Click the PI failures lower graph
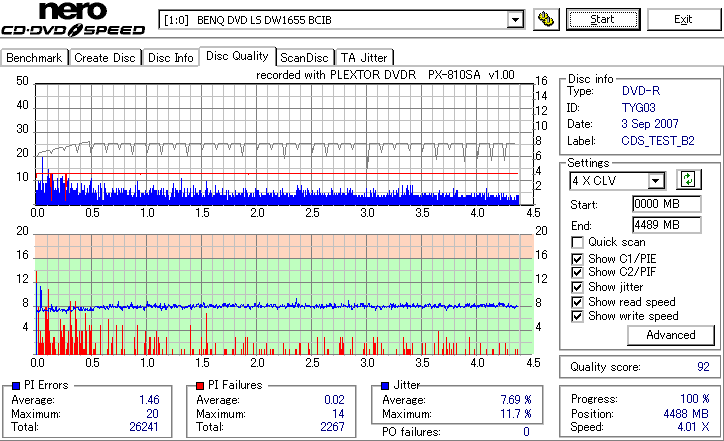Viewport: 724px width, 441px height. point(284,294)
